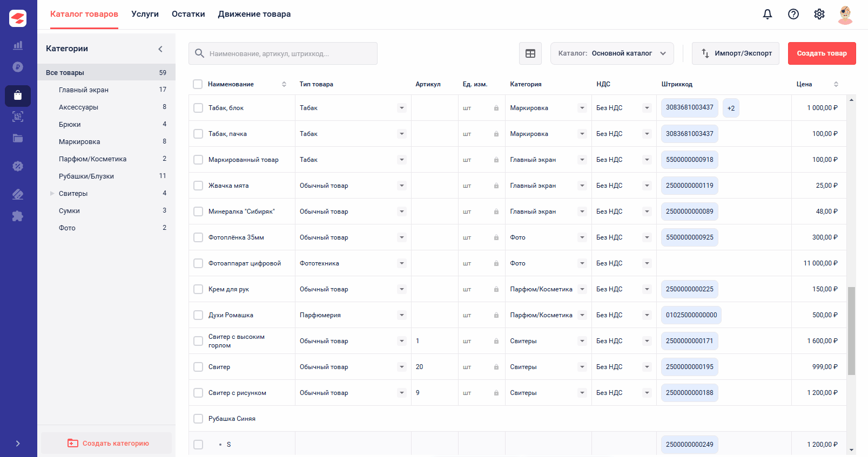Switch to Услуги tab
Screen dimensions: 868x457
pos(145,14)
